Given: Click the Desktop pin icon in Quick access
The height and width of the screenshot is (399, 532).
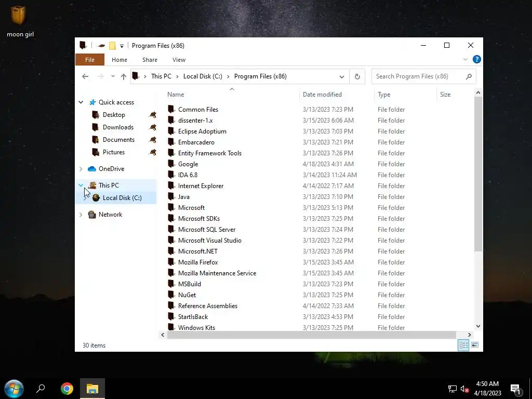Looking at the screenshot, I should [153, 115].
